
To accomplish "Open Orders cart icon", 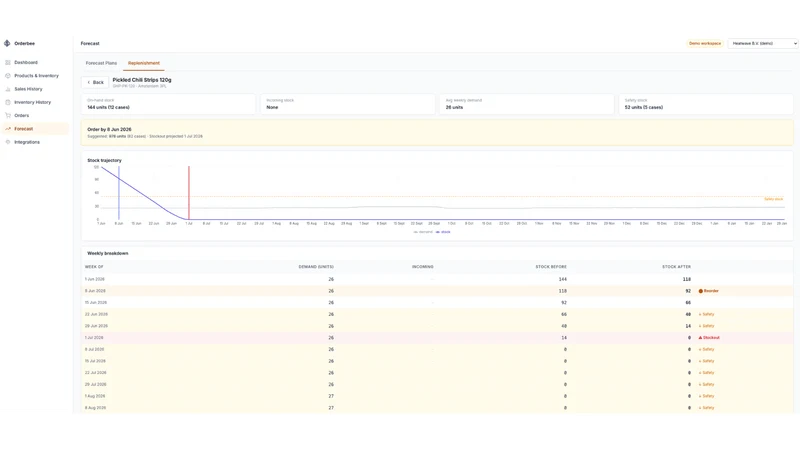I will [x=8, y=115].
